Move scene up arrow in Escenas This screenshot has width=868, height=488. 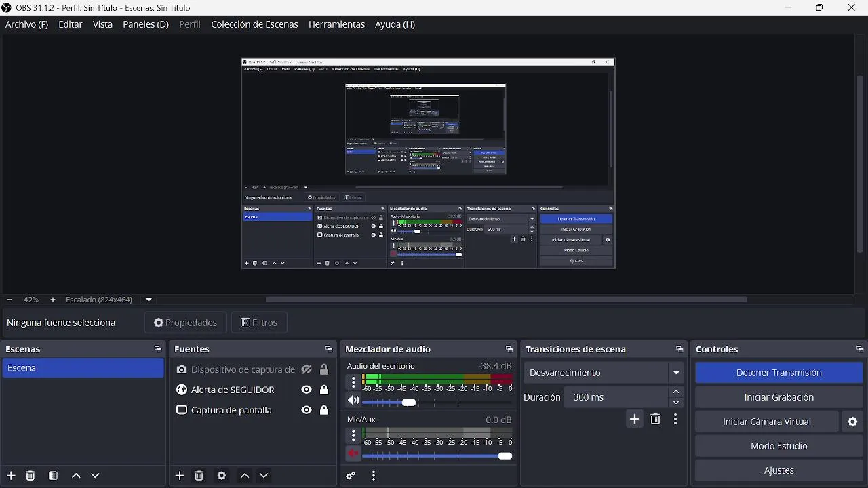click(x=76, y=476)
